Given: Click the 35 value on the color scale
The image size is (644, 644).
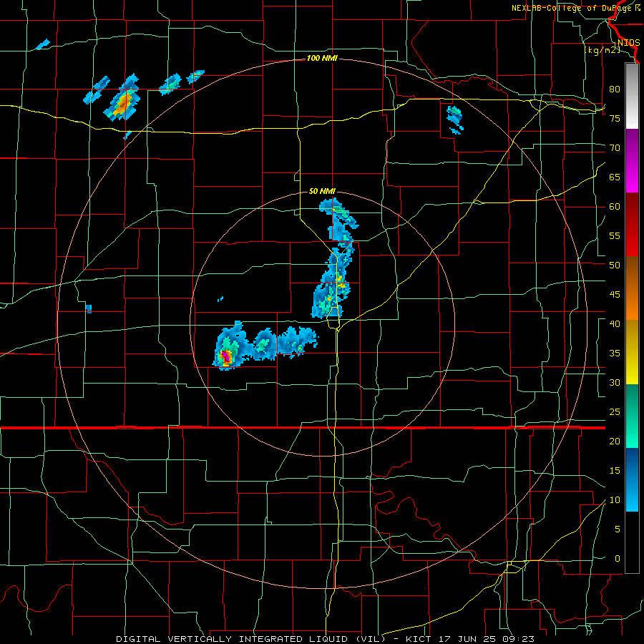Looking at the screenshot, I should tap(615, 353).
